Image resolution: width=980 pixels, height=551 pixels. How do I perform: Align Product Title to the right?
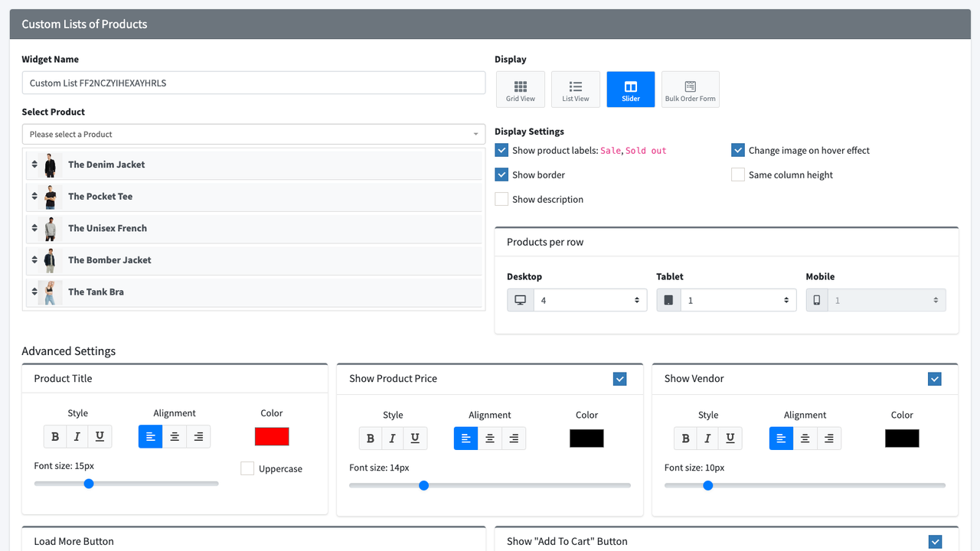[198, 437]
